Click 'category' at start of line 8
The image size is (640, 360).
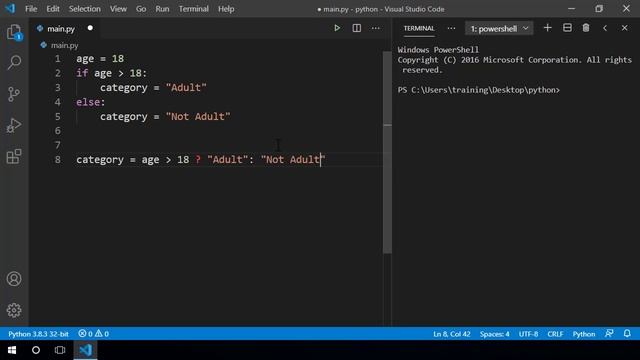pyautogui.click(x=100, y=160)
